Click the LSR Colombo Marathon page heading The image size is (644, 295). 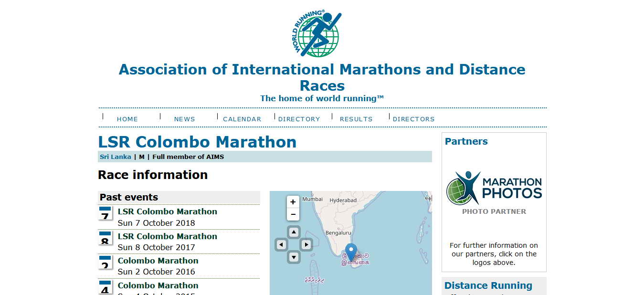click(197, 142)
